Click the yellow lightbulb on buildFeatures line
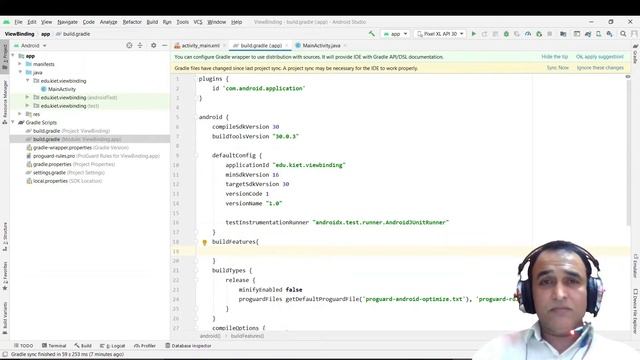Image resolution: width=640 pixels, height=360 pixels. click(x=204, y=242)
